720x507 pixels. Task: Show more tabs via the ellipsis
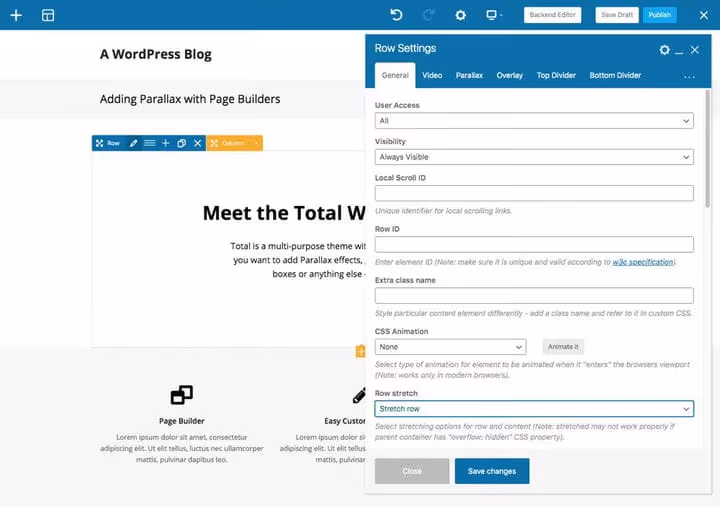689,77
